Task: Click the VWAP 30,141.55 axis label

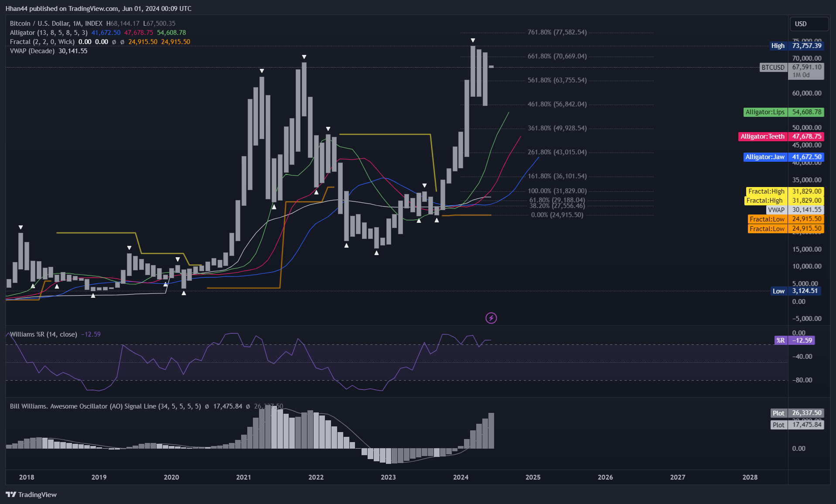Action: [x=795, y=210]
